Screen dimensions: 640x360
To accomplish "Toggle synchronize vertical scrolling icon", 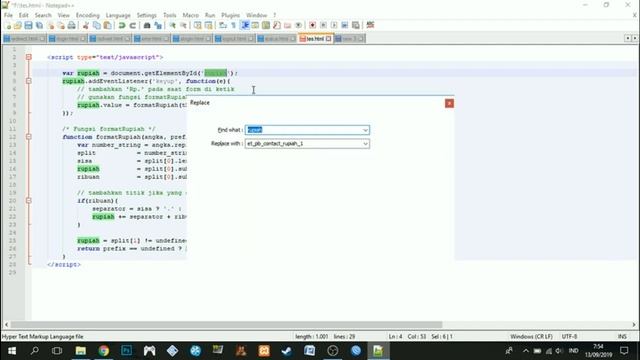I will (x=198, y=25).
